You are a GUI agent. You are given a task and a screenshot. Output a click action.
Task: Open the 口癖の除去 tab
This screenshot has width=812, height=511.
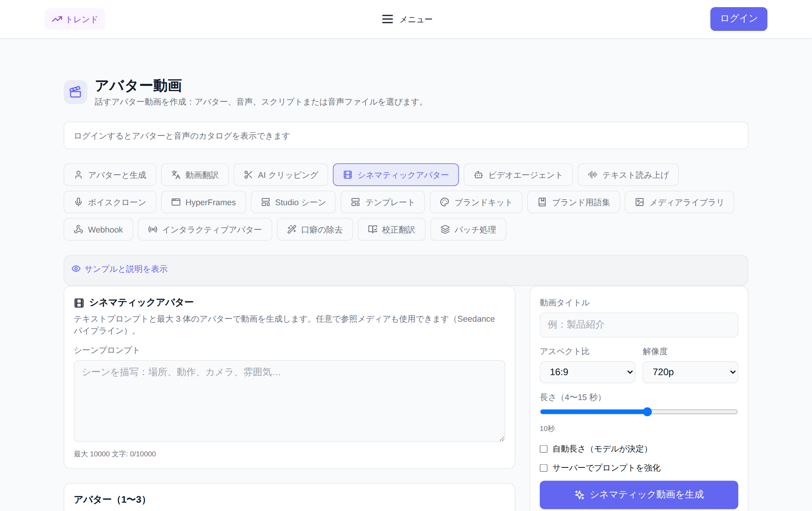point(315,229)
